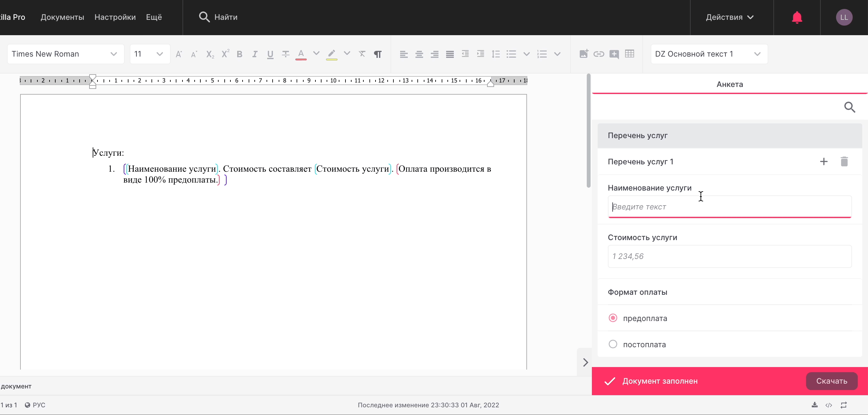Click the Найти search in top bar
Screen dimensions: 868x415
pyautogui.click(x=218, y=17)
